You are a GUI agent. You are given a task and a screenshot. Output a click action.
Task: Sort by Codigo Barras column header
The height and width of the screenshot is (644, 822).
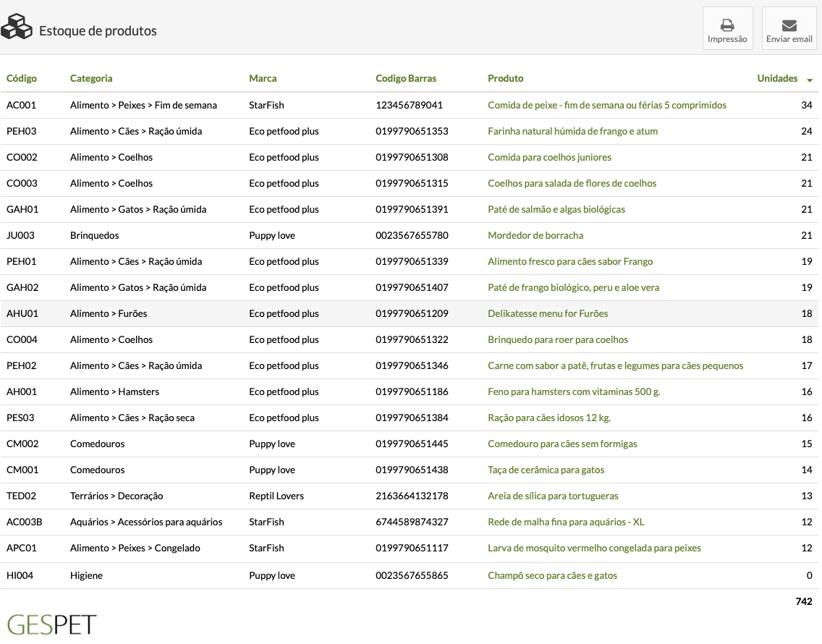click(x=406, y=78)
